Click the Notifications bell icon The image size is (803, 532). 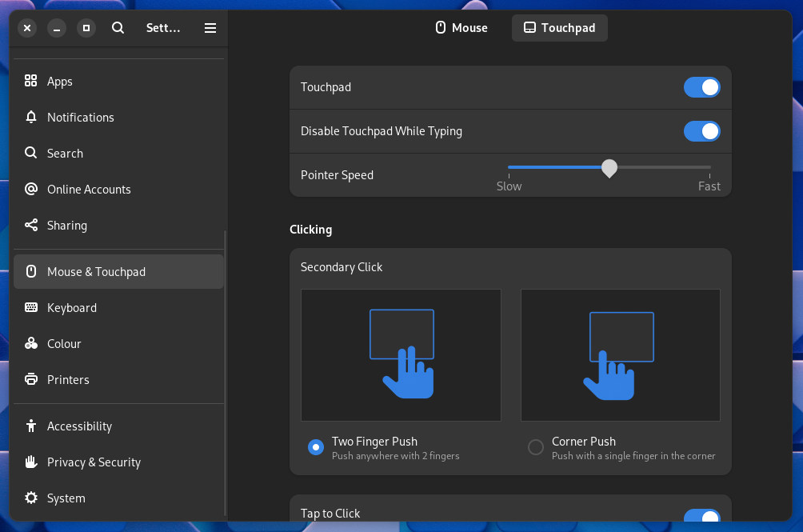tap(30, 117)
